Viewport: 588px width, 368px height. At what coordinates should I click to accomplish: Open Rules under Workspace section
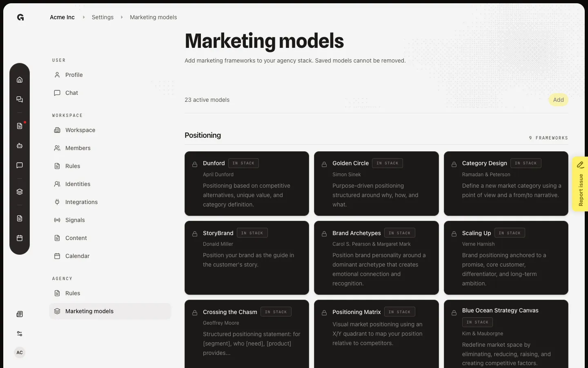coord(110,166)
